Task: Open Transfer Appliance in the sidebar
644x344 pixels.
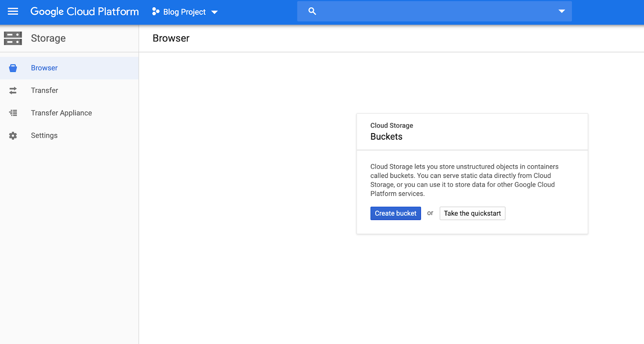Action: 69,113
